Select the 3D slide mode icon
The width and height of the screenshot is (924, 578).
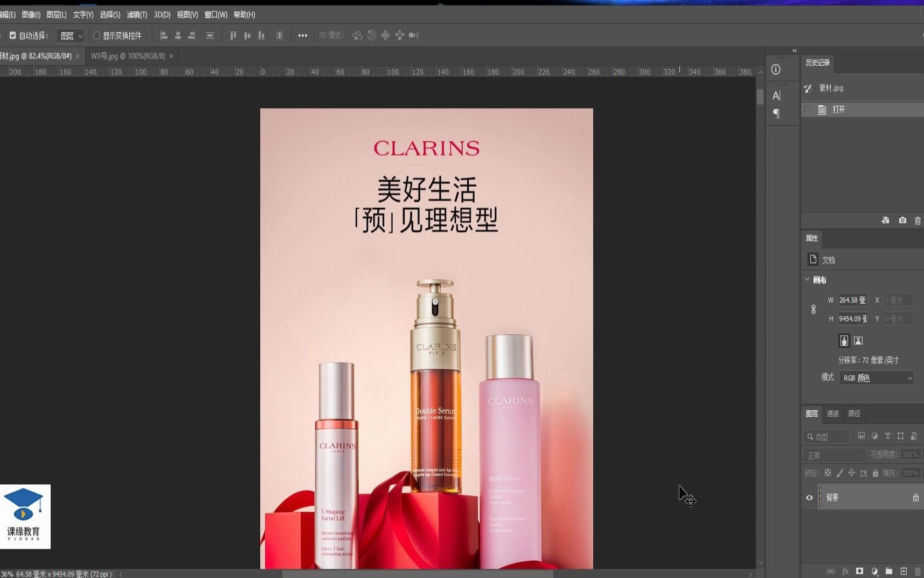(399, 36)
